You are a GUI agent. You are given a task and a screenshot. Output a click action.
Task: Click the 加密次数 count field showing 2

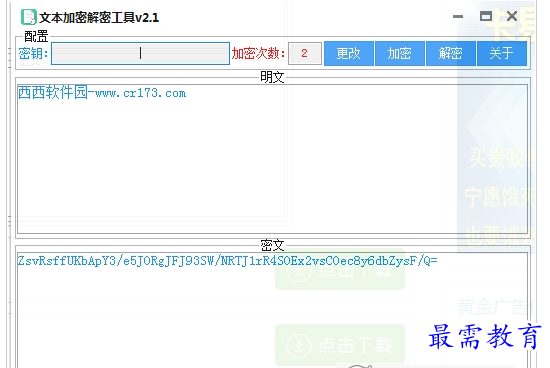pyautogui.click(x=305, y=53)
